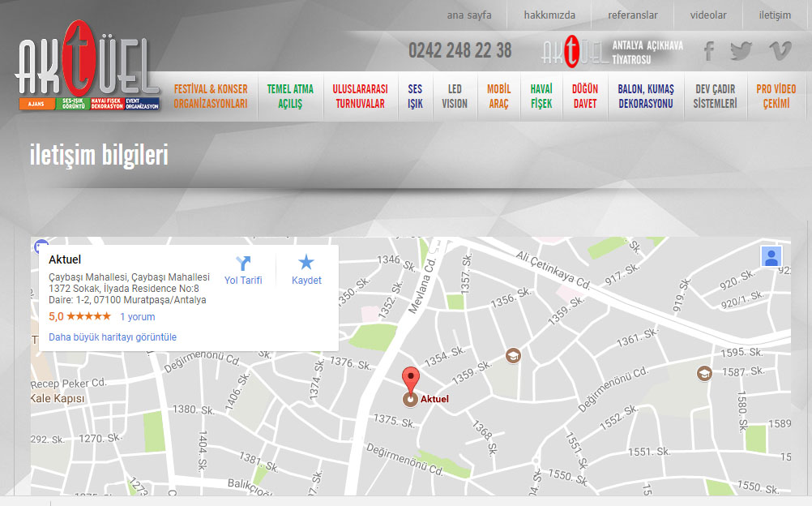This screenshot has height=506, width=812.
Task: Click the Kale Kapısı map label
Action: point(58,398)
